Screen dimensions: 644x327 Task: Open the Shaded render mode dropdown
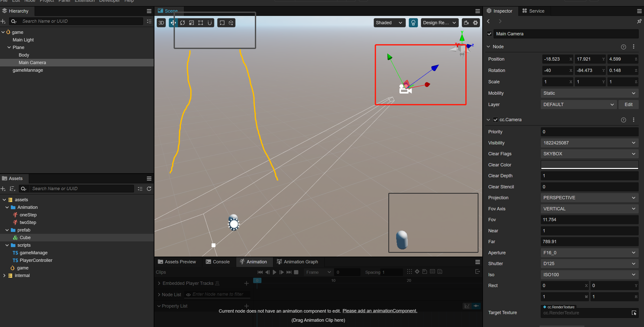[x=389, y=23]
